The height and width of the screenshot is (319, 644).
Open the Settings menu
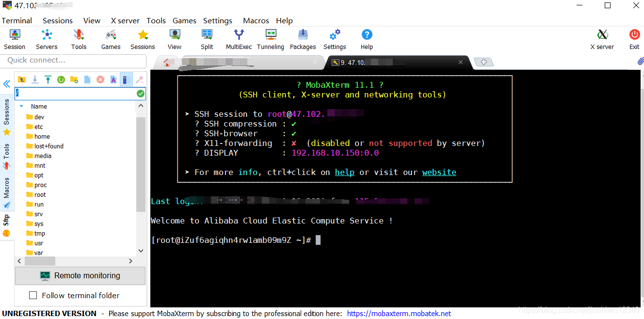[218, 20]
